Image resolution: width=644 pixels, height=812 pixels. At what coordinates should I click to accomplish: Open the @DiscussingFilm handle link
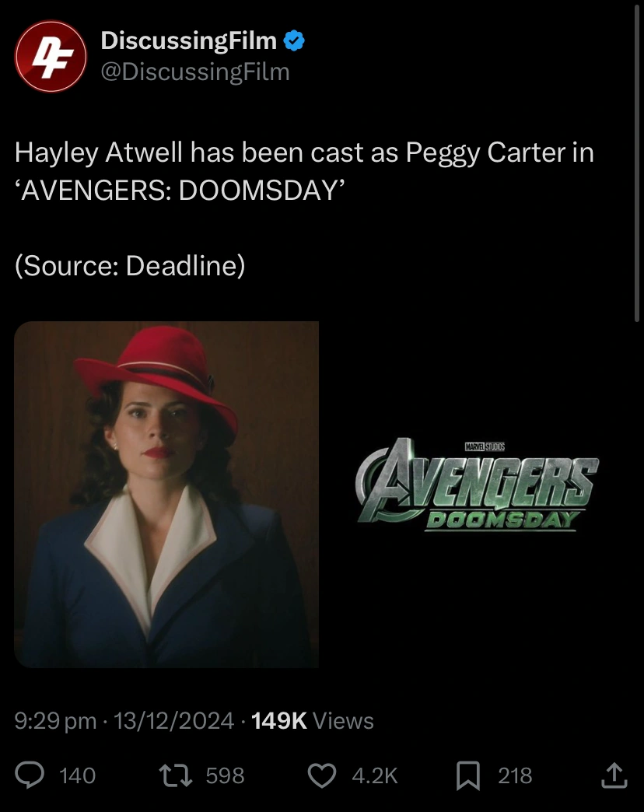pyautogui.click(x=195, y=72)
